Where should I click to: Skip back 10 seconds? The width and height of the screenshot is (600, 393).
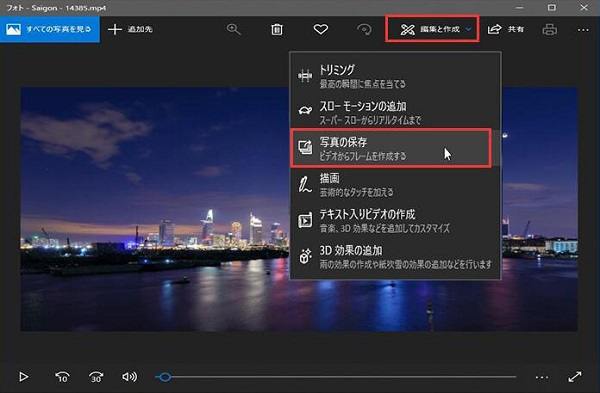(62, 377)
